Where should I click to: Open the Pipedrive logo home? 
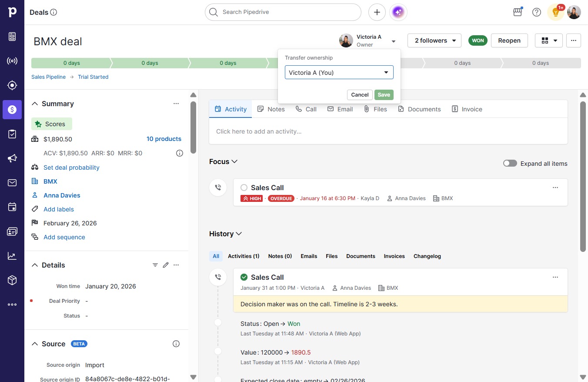[x=12, y=12]
